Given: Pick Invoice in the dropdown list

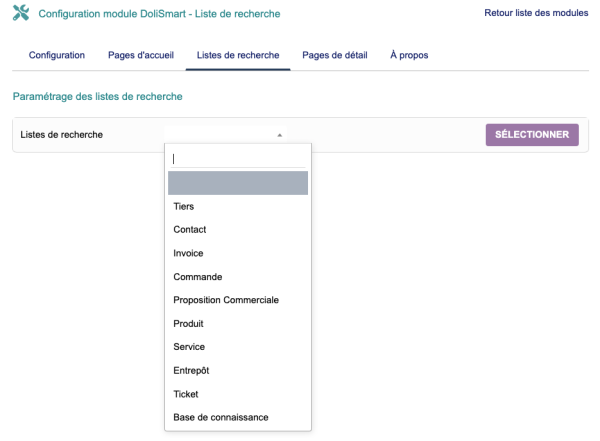Looking at the screenshot, I should tap(188, 253).
